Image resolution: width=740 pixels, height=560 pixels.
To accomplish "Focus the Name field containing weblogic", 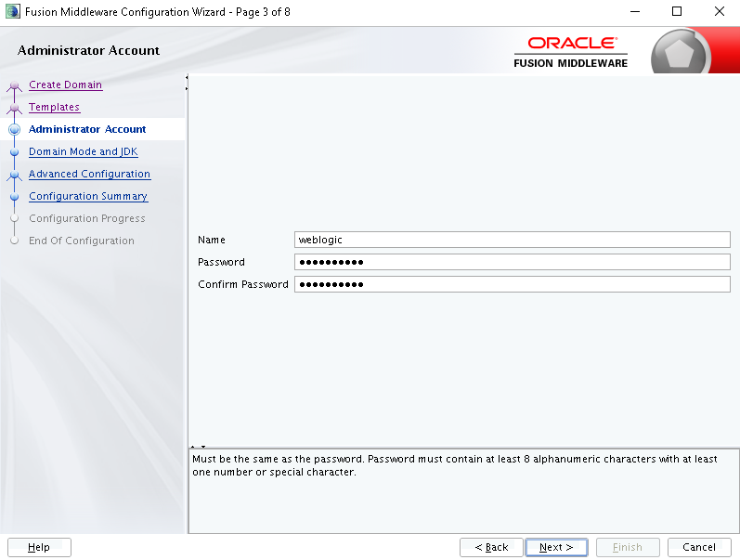I will 512,240.
